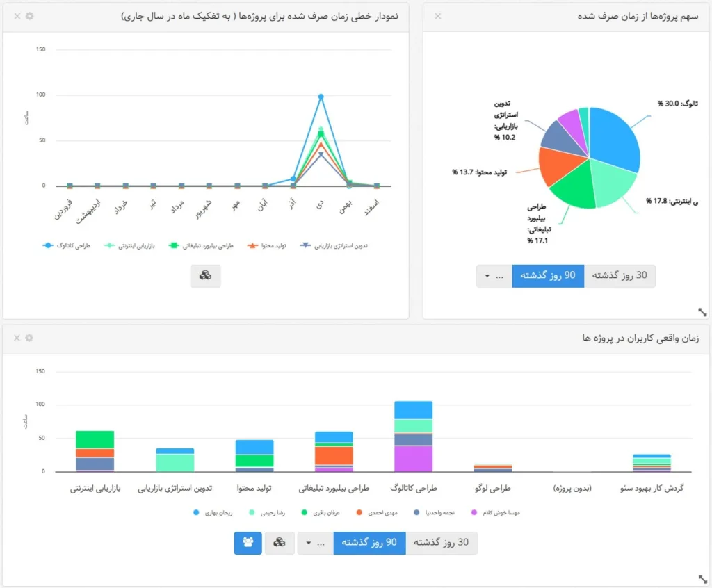
Task: Click the users group icon button
Action: coord(248,543)
